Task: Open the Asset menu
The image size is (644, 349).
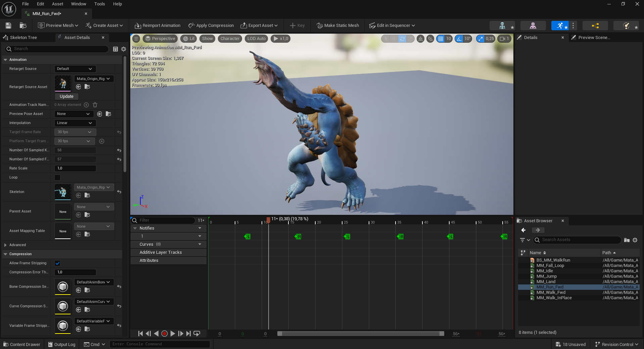Action: tap(57, 4)
